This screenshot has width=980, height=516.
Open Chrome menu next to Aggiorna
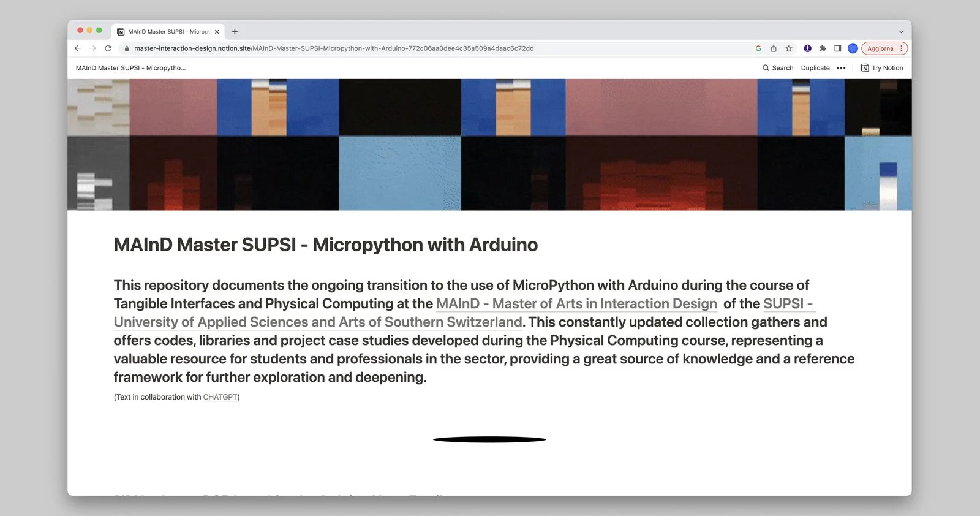(x=902, y=48)
